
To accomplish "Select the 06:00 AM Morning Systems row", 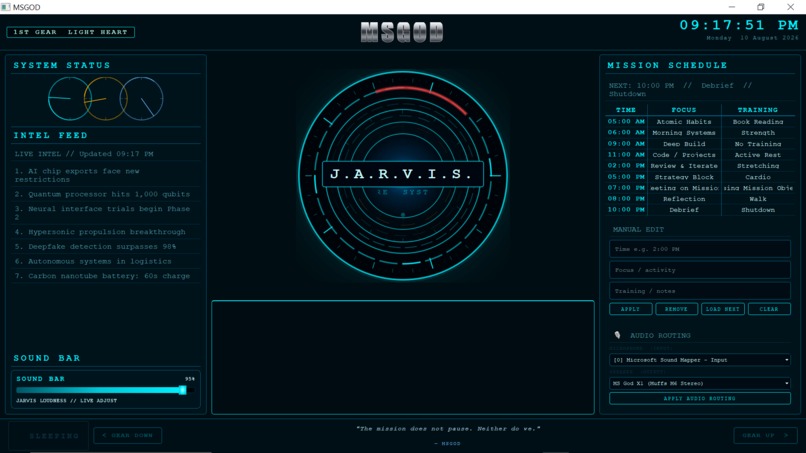I will (700, 133).
